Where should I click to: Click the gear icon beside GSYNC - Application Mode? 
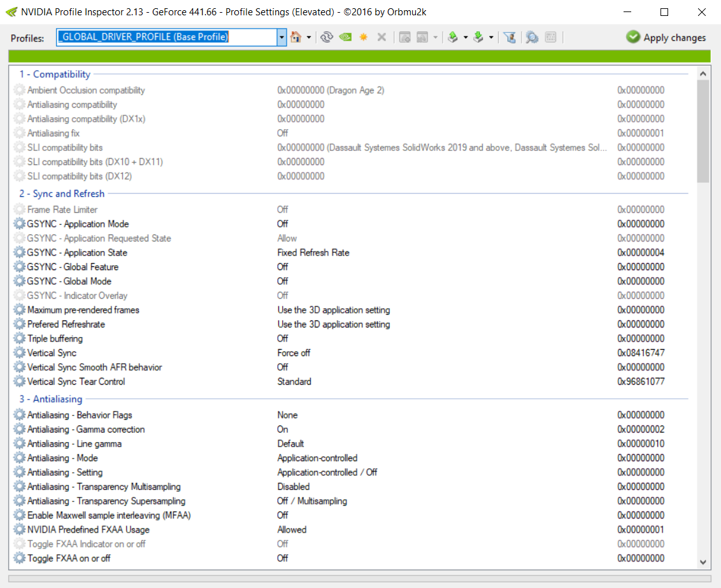[x=19, y=224]
